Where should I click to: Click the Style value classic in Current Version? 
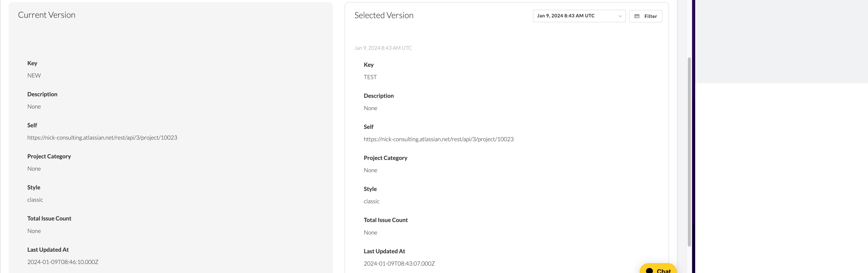(x=35, y=200)
